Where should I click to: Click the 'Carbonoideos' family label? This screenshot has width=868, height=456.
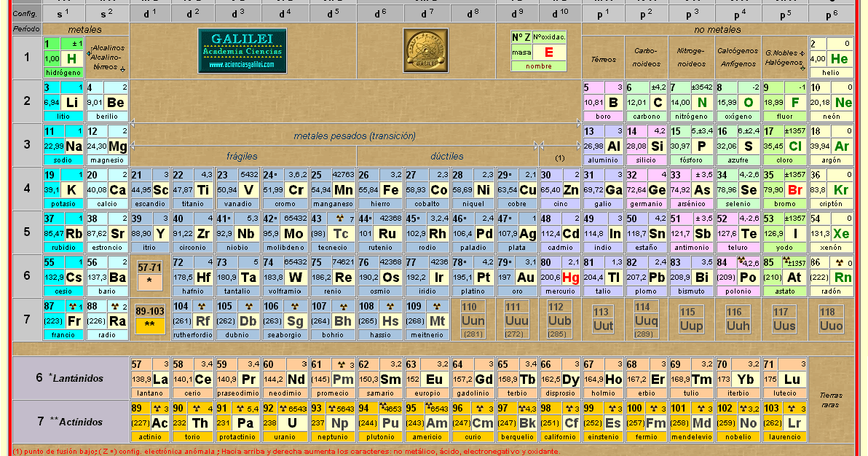[x=646, y=57]
